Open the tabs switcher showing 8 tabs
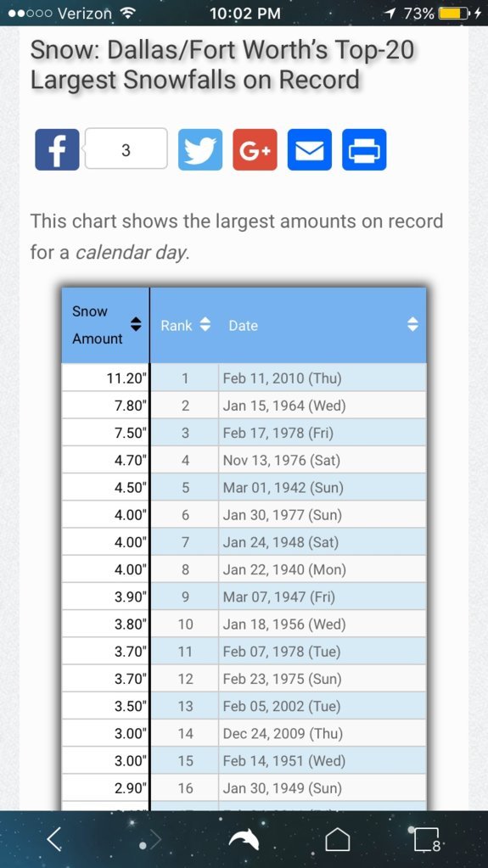The width and height of the screenshot is (488, 868). [x=427, y=840]
